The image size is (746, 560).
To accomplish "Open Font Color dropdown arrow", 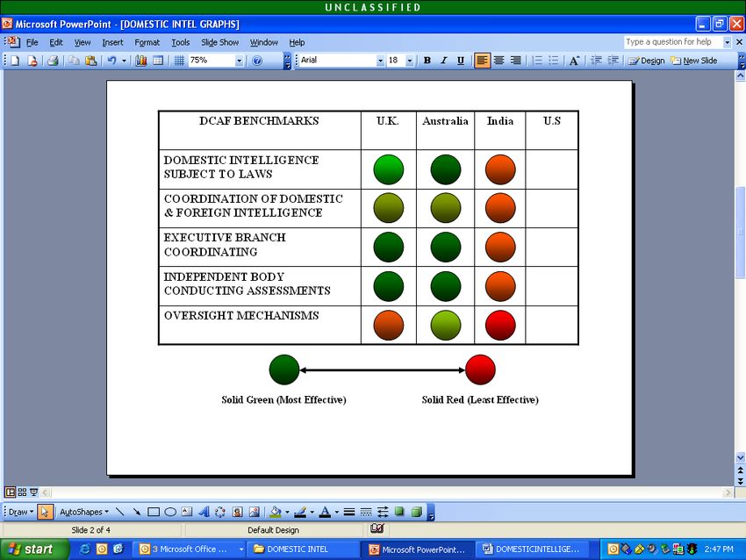I will click(337, 512).
